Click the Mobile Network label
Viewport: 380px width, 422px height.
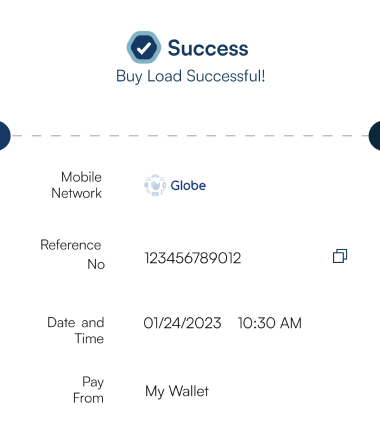click(x=77, y=185)
